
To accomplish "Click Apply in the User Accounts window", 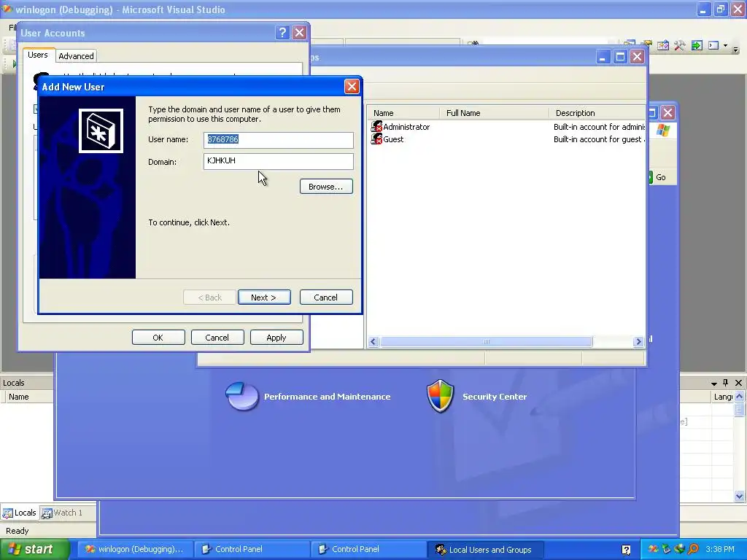I will pos(276,337).
